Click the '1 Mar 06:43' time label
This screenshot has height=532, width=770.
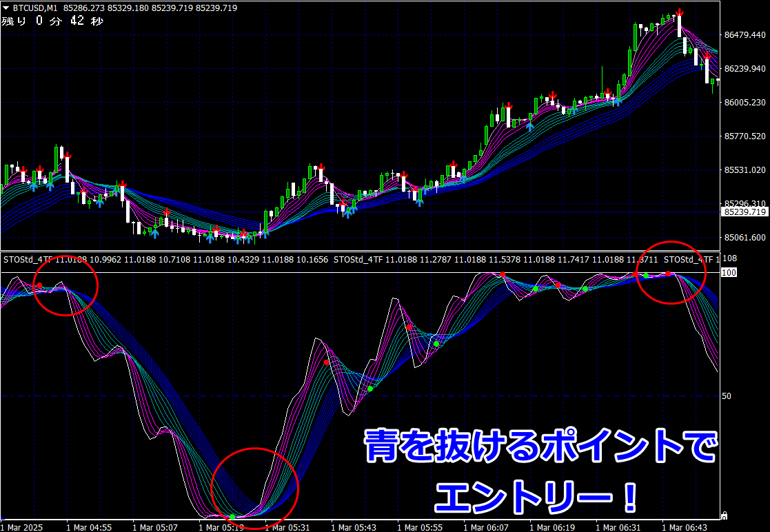coord(685,528)
